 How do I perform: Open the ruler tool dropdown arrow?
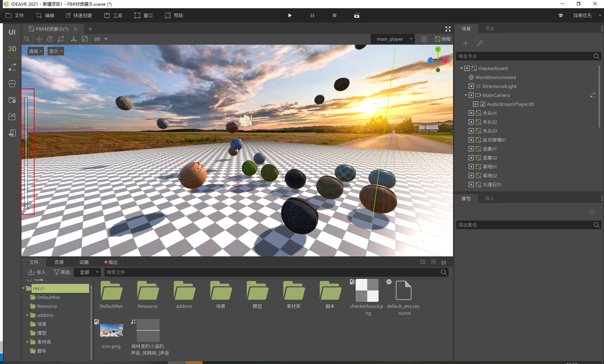pyautogui.click(x=106, y=39)
